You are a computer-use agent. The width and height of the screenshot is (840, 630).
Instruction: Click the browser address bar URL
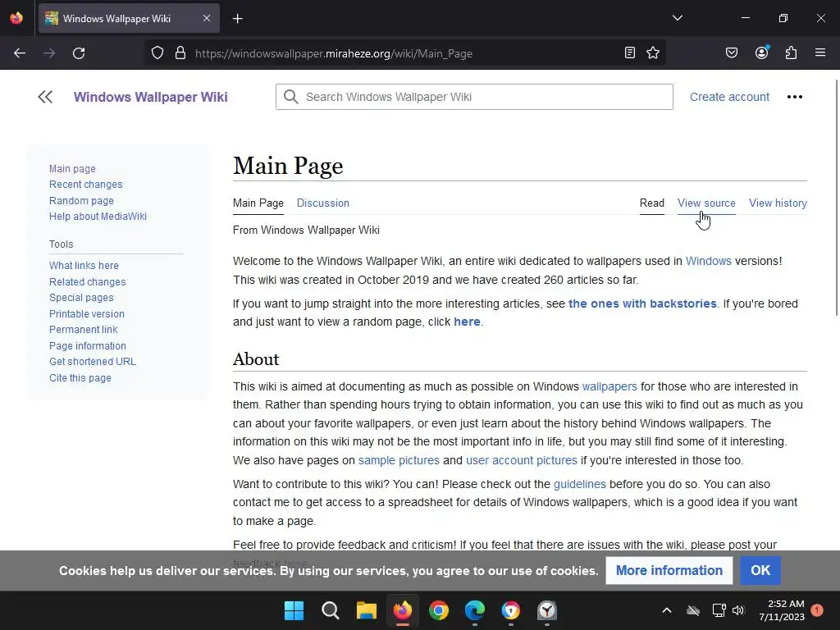[x=334, y=53]
